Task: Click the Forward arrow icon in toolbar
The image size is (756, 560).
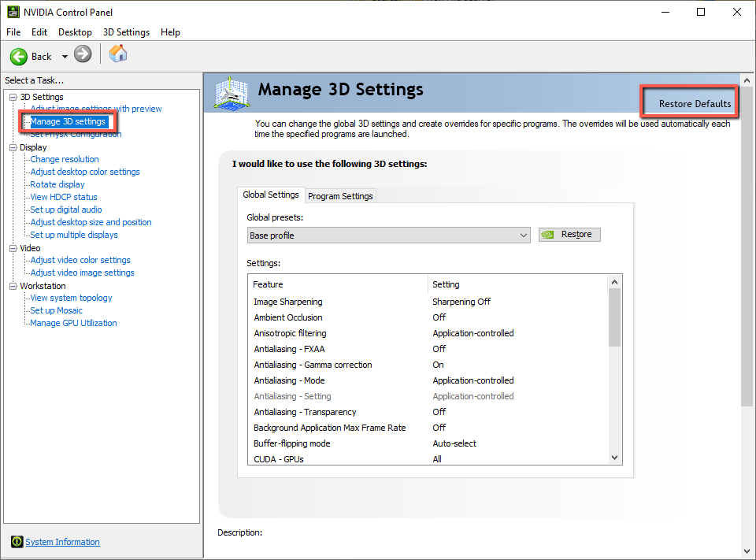Action: click(x=83, y=54)
